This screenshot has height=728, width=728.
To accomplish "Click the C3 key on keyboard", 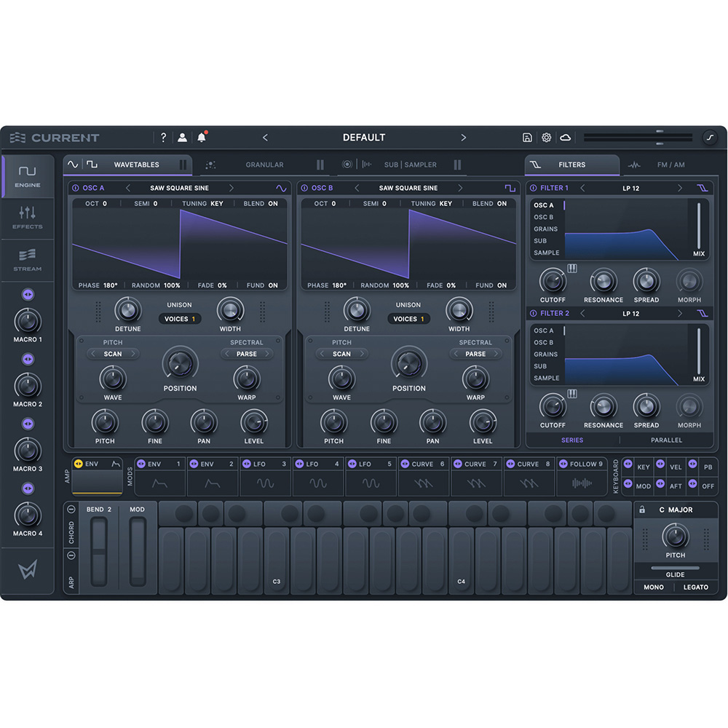I will point(277,561).
